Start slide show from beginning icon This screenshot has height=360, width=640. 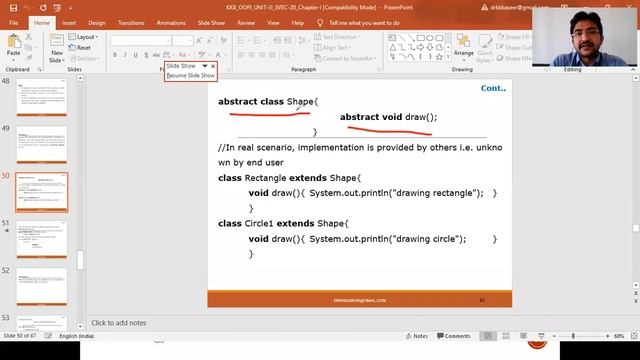[x=57, y=8]
